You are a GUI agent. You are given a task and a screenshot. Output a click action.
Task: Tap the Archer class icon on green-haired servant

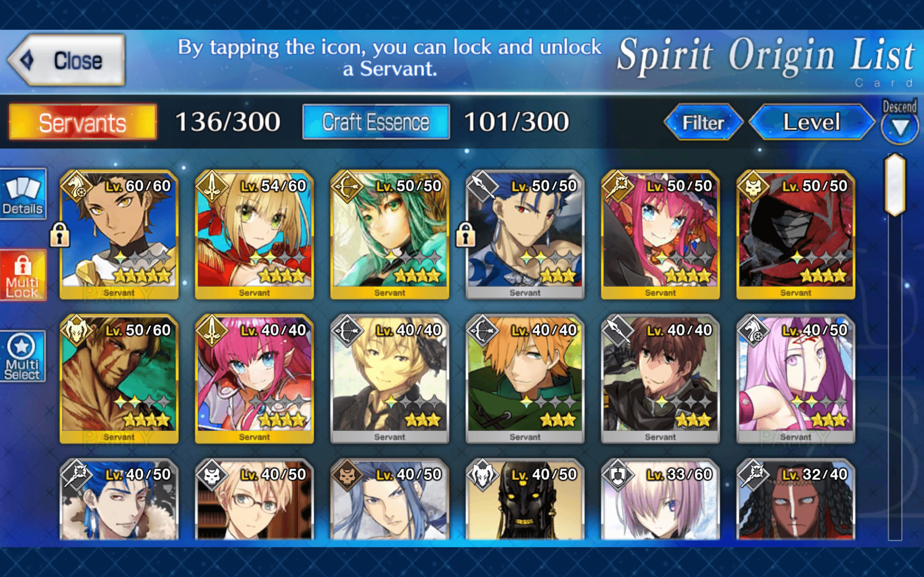click(347, 186)
